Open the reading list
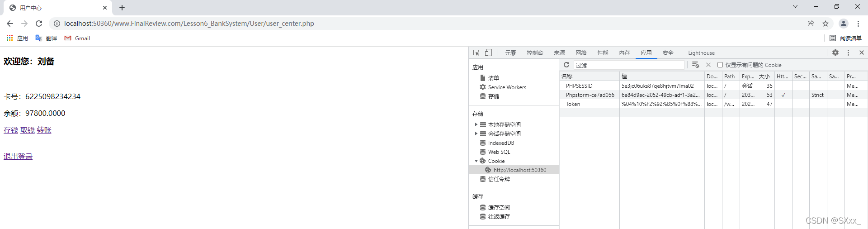Screen dimensions: 868x229 (x=846, y=38)
